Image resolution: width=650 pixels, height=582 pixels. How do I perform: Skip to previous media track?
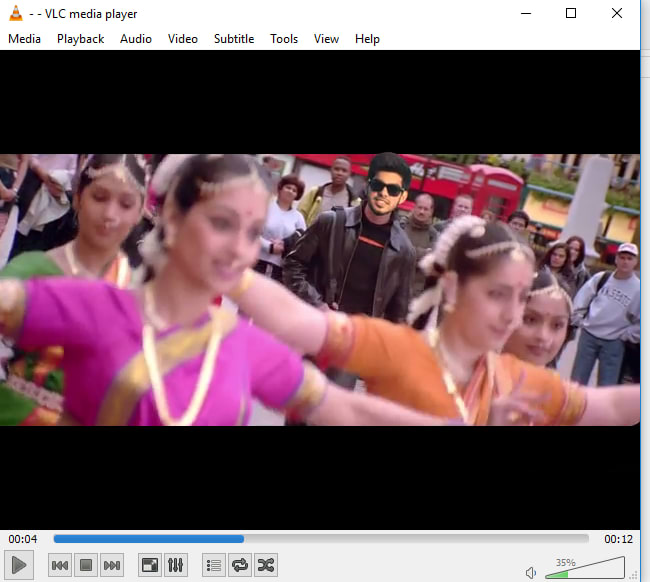(60, 565)
